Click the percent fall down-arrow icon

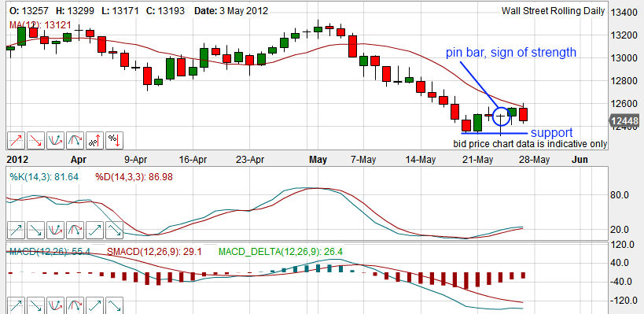tap(115, 141)
